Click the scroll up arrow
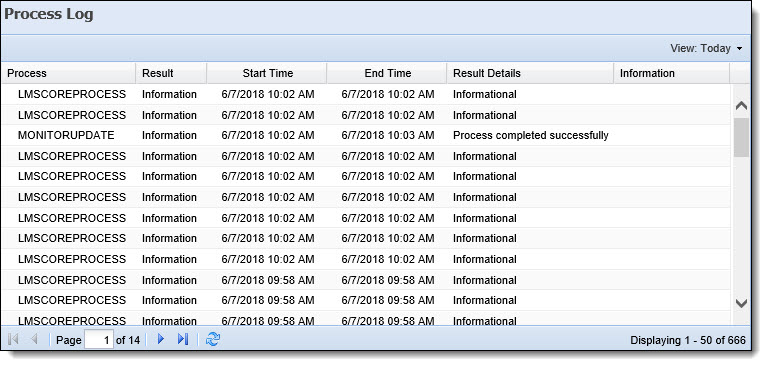Image resolution: width=767 pixels, height=366 pixels. pyautogui.click(x=742, y=106)
